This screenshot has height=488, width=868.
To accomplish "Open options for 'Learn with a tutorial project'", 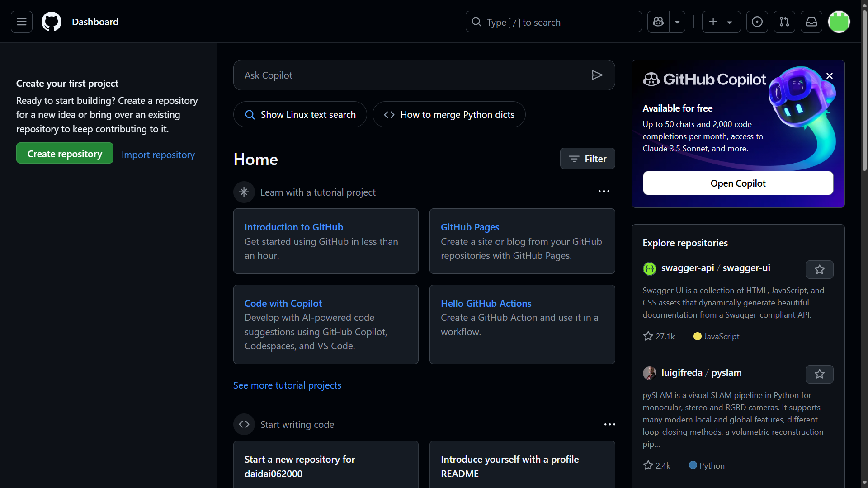I will tap(604, 192).
